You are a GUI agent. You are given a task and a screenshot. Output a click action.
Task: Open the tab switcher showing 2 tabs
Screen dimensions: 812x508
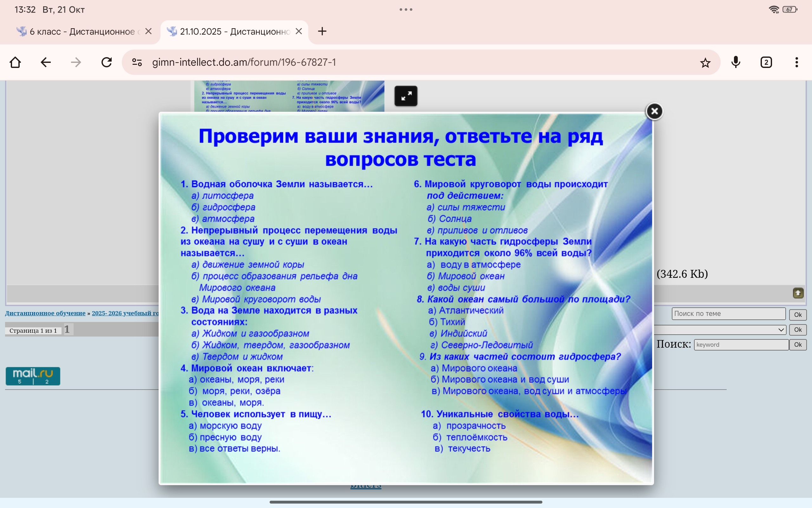pyautogui.click(x=766, y=63)
